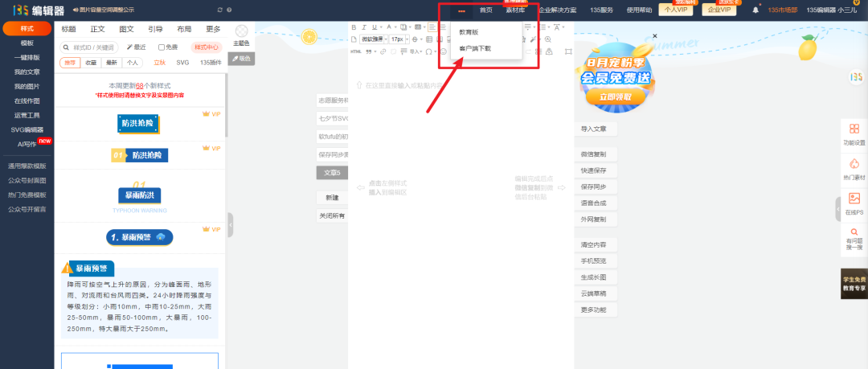This screenshot has width=868, height=369.
Task: Click the zoom-search icon in toolbar
Action: point(547,39)
